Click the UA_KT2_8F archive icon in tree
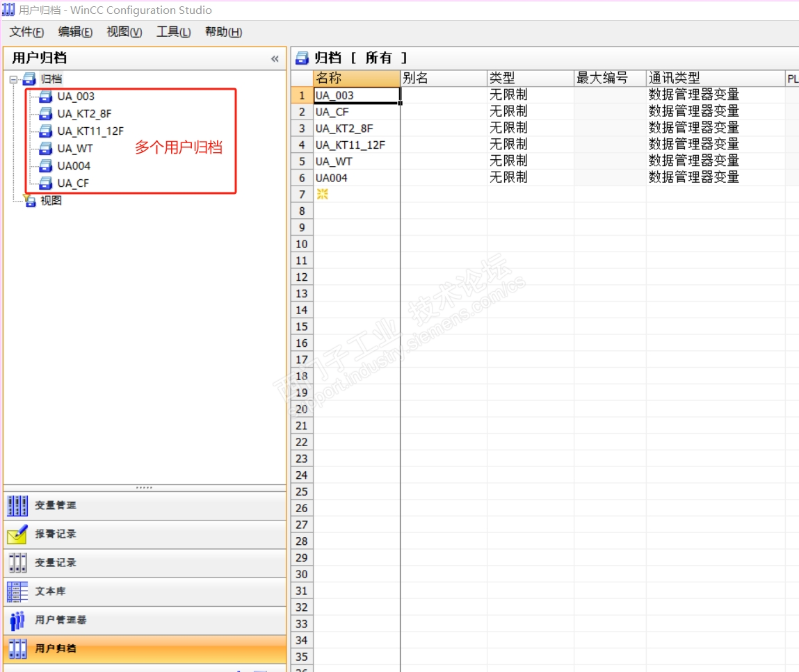Screen dimensions: 799x672 46,113
